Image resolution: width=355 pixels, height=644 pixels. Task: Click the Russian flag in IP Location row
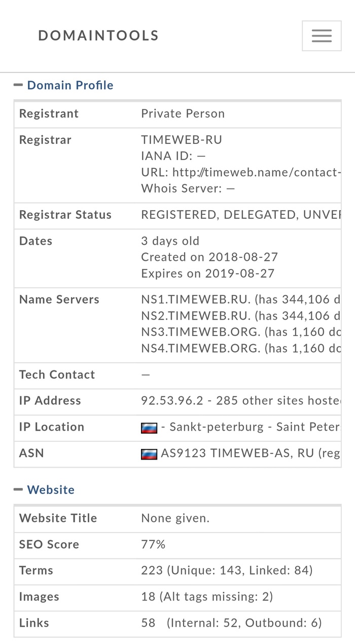[x=149, y=428]
